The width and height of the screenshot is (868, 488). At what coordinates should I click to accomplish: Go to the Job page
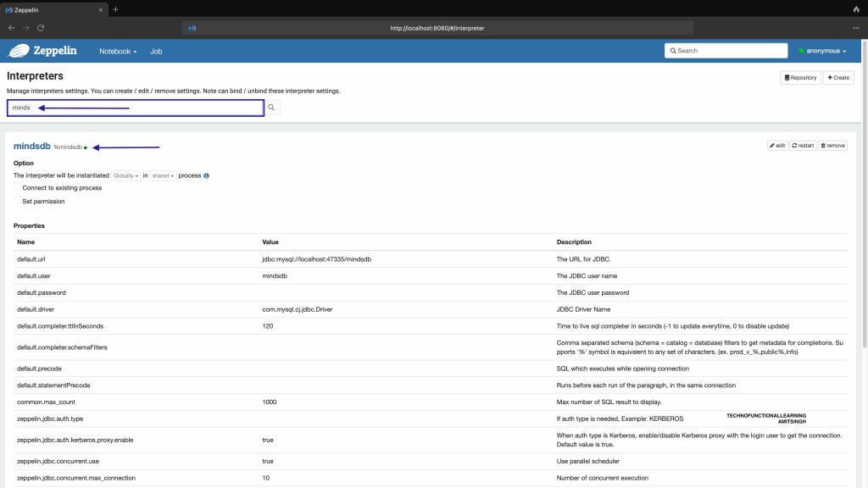(156, 51)
